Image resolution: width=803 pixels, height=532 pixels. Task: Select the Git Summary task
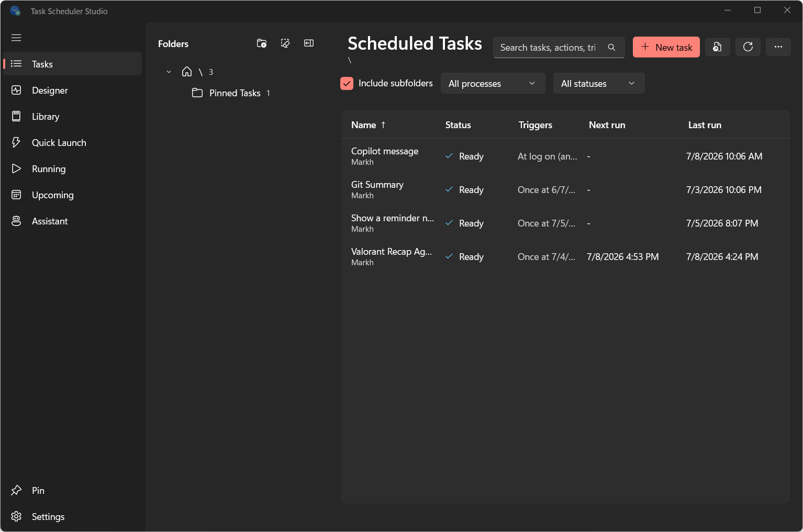click(x=565, y=189)
